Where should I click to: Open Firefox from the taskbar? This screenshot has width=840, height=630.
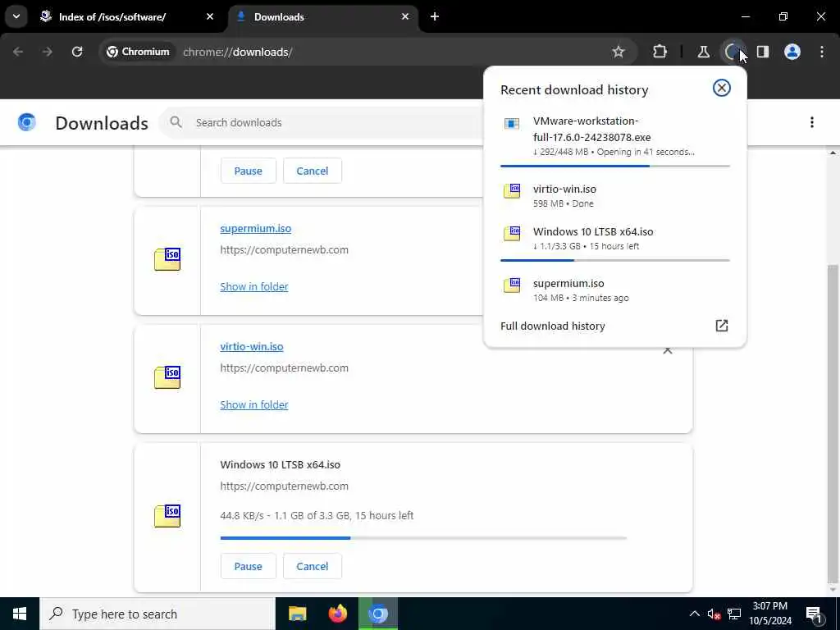337,614
